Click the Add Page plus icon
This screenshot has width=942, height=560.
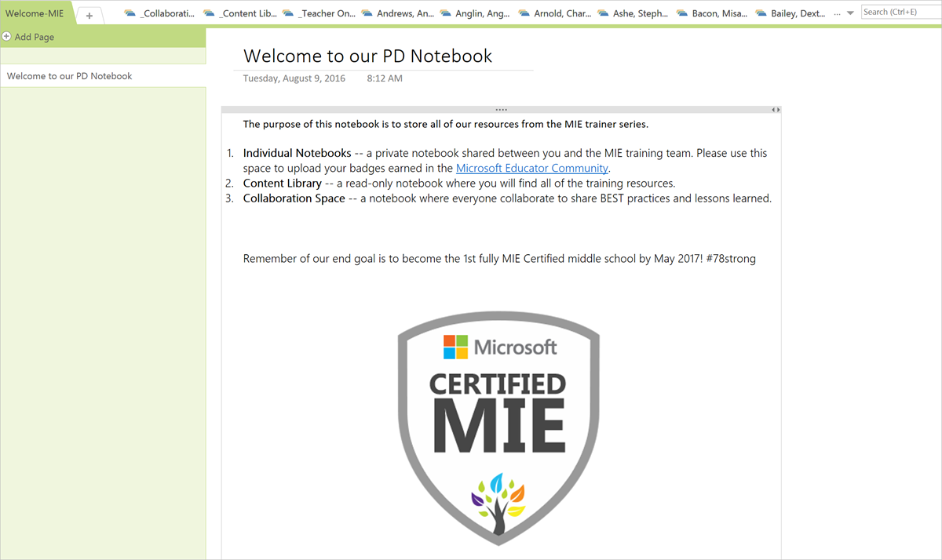point(7,37)
